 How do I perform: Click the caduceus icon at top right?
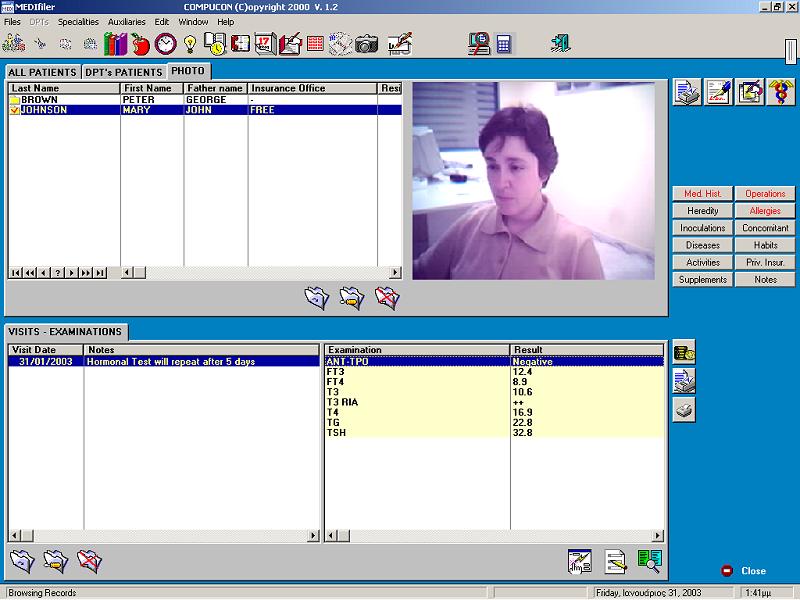[x=780, y=92]
